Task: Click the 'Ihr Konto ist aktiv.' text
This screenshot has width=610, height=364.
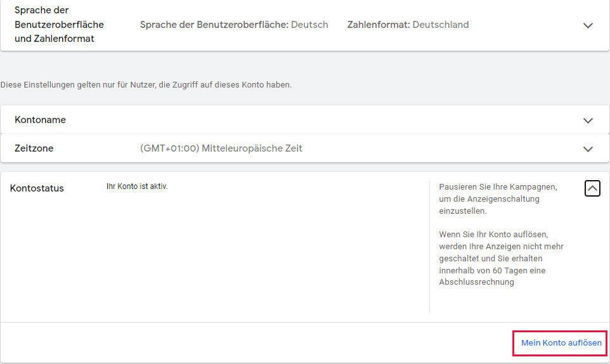Action: pos(137,186)
